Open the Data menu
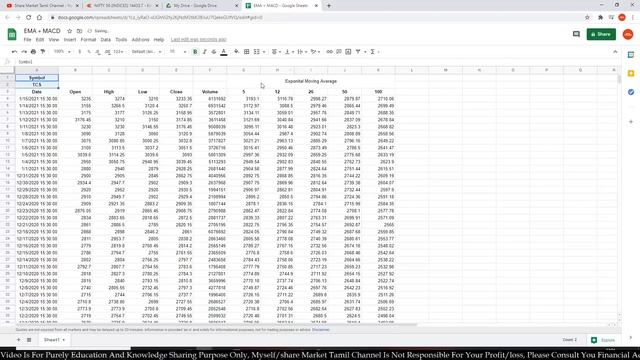This screenshot has width=640, height=360. tap(106, 40)
